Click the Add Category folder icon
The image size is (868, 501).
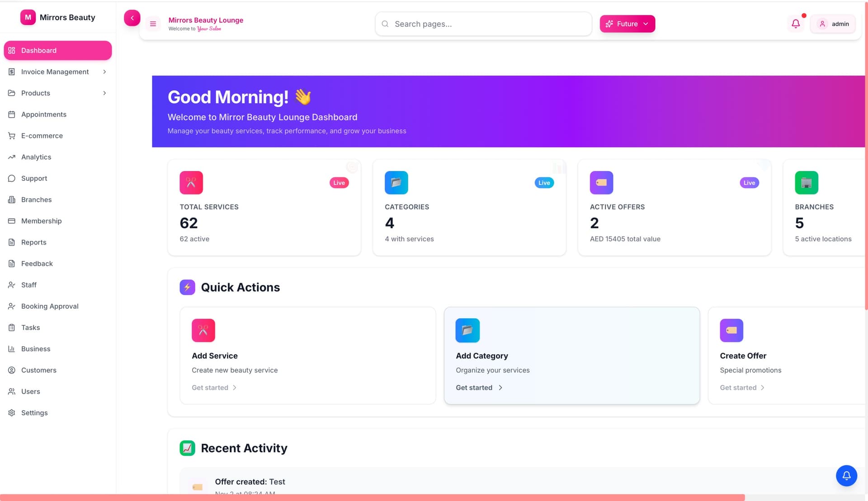[467, 331]
